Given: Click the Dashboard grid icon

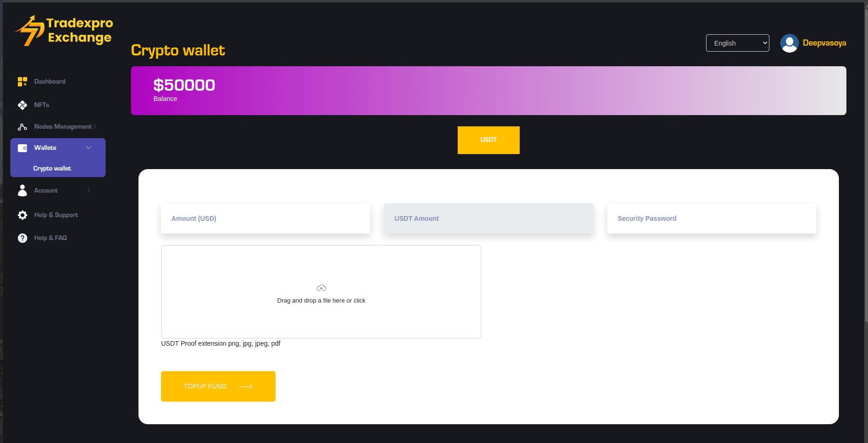Looking at the screenshot, I should (x=23, y=82).
